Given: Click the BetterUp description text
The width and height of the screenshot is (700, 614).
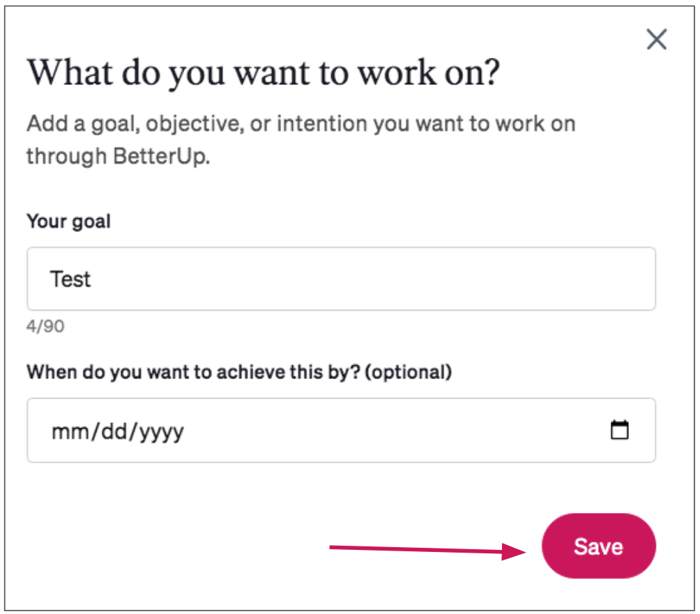Looking at the screenshot, I should pos(301,139).
